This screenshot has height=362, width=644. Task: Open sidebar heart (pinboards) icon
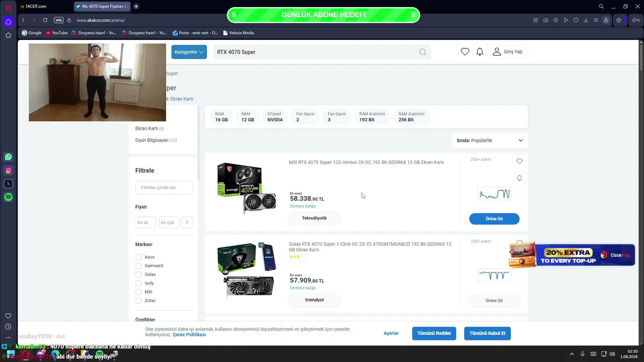point(8,316)
